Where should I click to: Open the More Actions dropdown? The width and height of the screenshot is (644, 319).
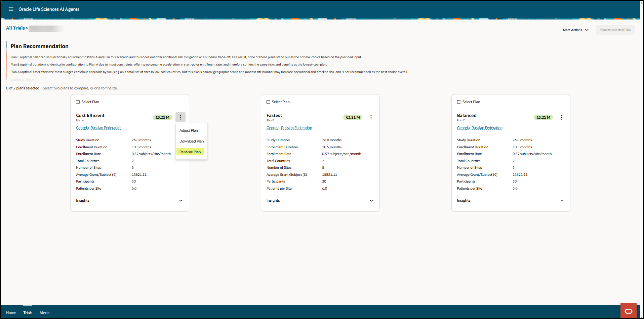click(576, 30)
